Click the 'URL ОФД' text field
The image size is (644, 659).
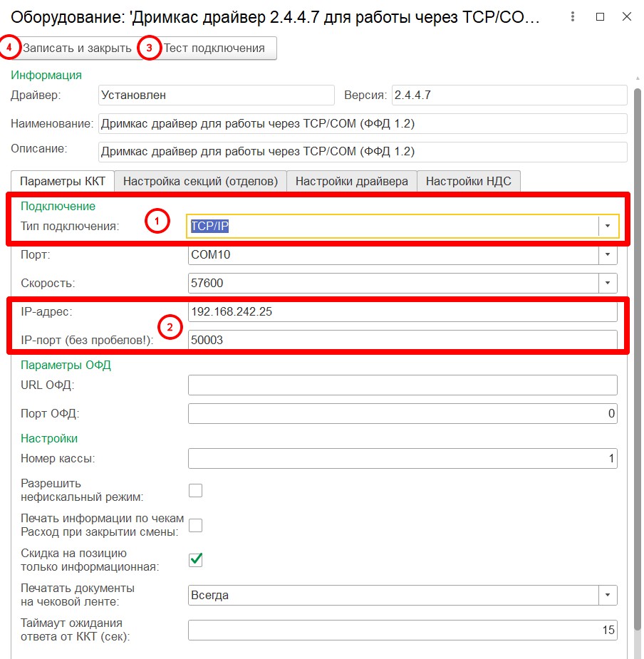click(402, 385)
